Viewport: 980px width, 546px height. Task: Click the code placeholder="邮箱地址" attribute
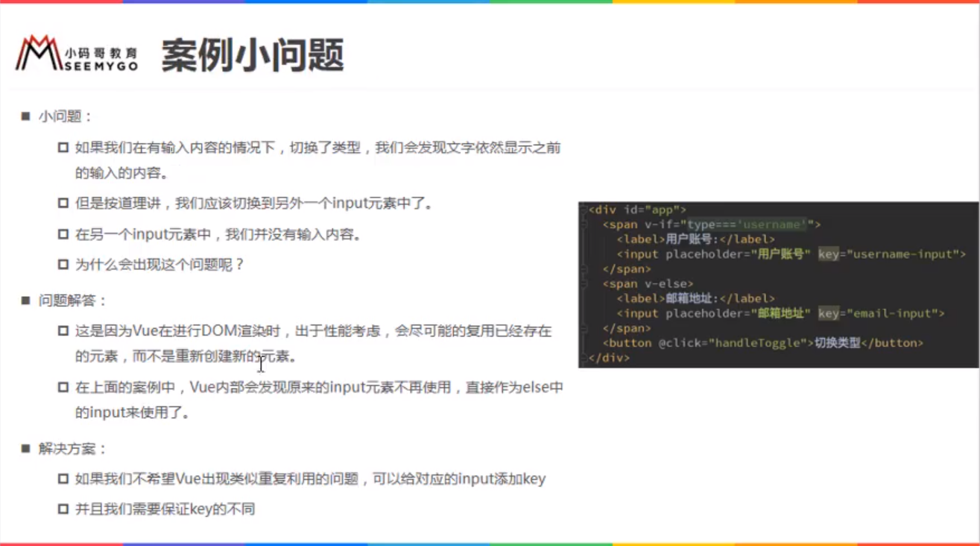coord(737,313)
